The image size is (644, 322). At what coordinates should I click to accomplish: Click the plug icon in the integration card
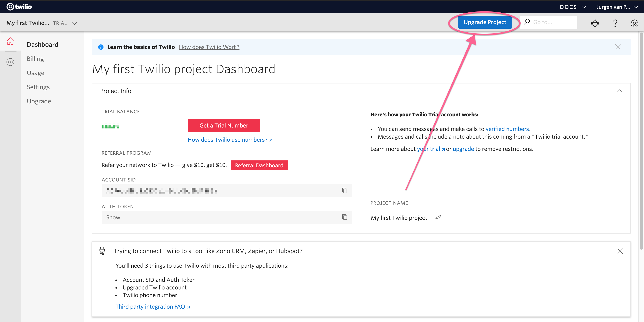pos(102,251)
